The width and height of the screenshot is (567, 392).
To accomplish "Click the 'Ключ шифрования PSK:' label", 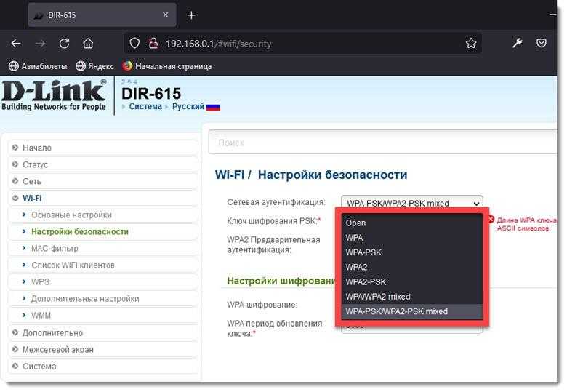I will tap(272, 221).
